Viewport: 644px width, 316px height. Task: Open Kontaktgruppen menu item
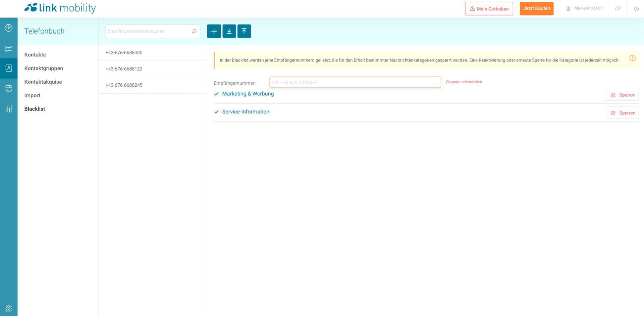tap(44, 68)
